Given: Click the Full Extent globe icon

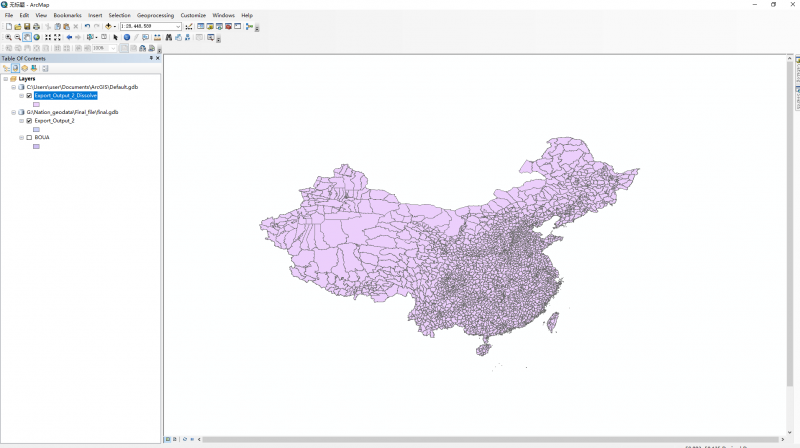Looking at the screenshot, I should click(x=36, y=37).
